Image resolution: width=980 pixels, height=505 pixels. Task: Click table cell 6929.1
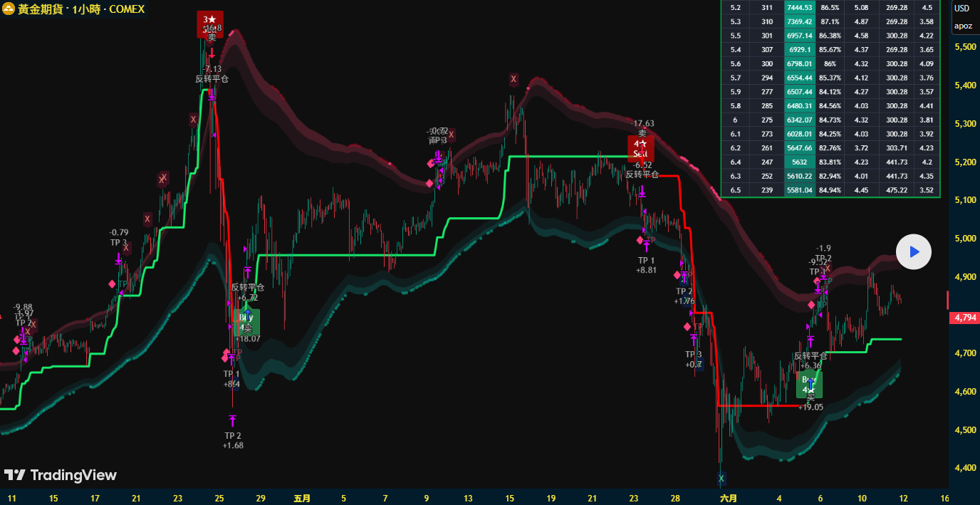click(x=799, y=49)
